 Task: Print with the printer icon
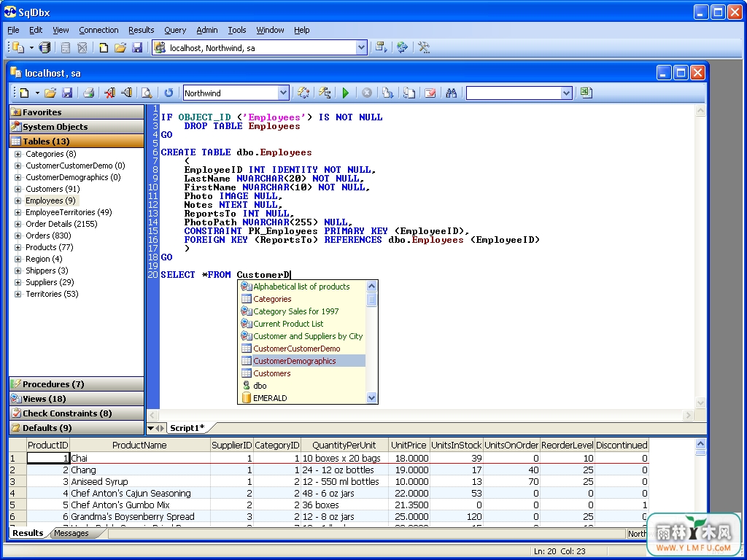(88, 93)
